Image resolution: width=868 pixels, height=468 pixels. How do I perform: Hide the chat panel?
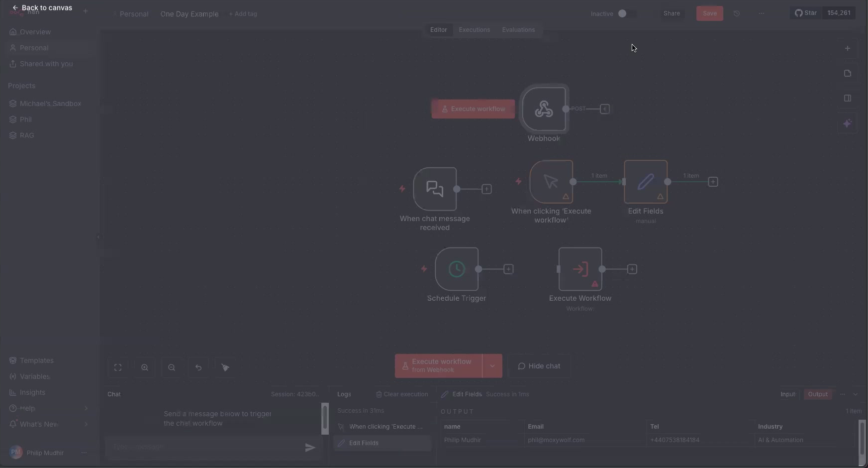[x=540, y=366]
